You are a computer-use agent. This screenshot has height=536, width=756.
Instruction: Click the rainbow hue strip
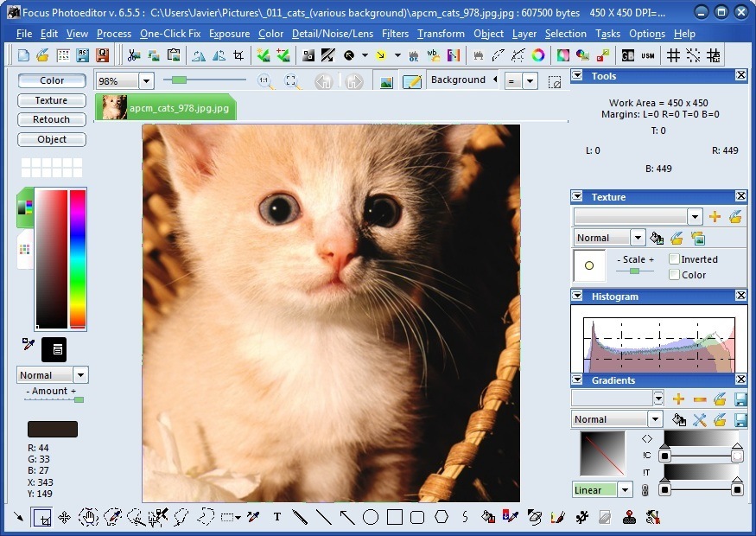[78, 258]
